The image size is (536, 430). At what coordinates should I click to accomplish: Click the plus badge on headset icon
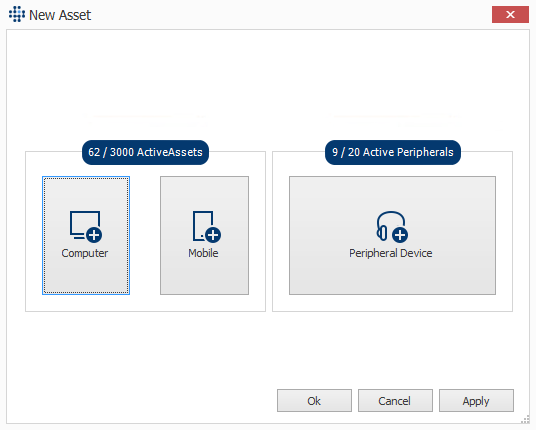pos(400,235)
